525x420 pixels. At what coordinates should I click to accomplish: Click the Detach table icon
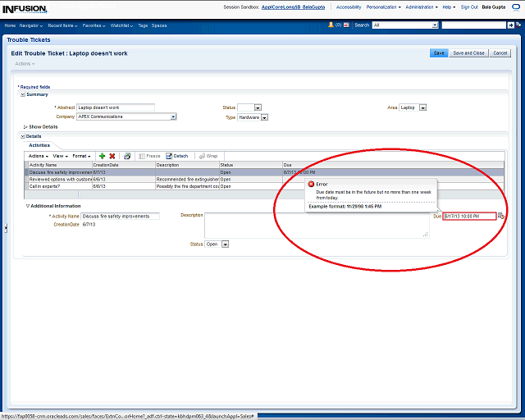[177, 156]
